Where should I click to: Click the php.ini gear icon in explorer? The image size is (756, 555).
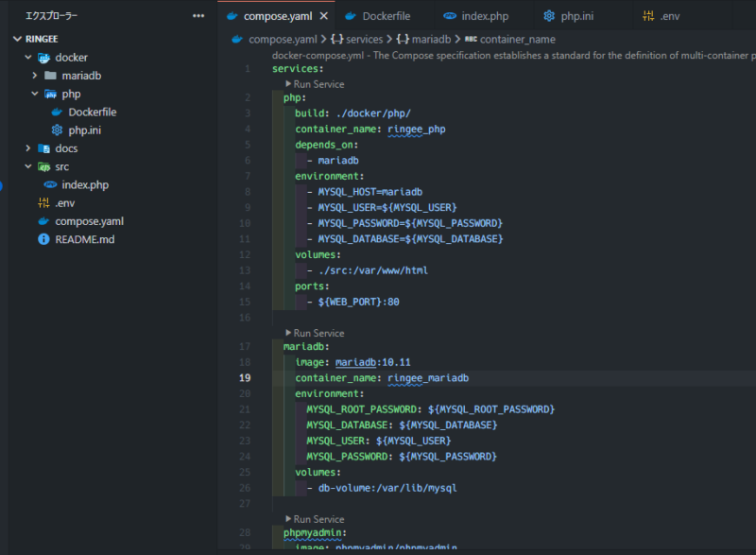pyautogui.click(x=56, y=130)
